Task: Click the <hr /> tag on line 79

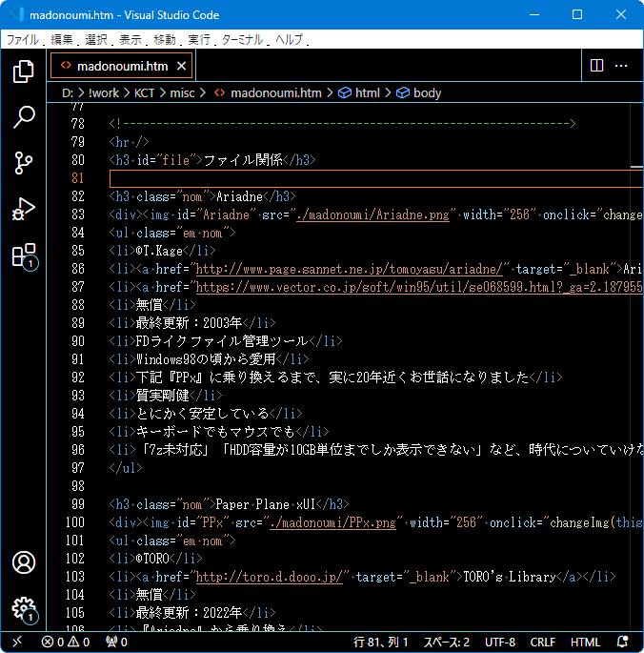Action: (x=129, y=142)
